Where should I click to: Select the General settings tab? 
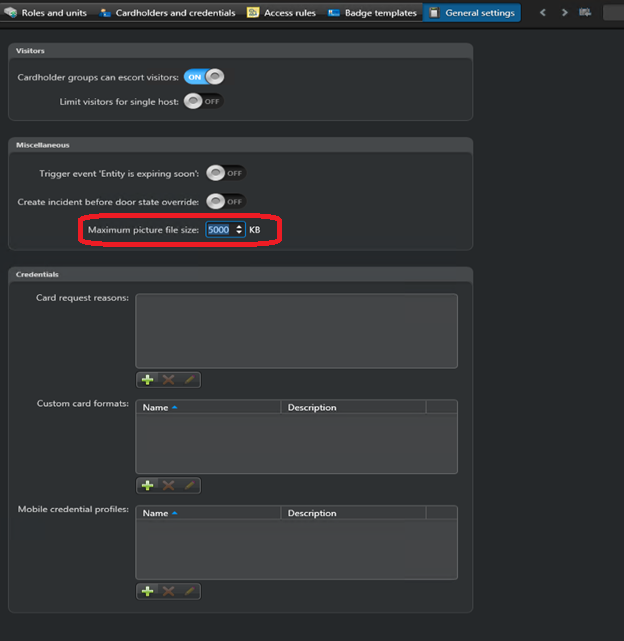(471, 13)
